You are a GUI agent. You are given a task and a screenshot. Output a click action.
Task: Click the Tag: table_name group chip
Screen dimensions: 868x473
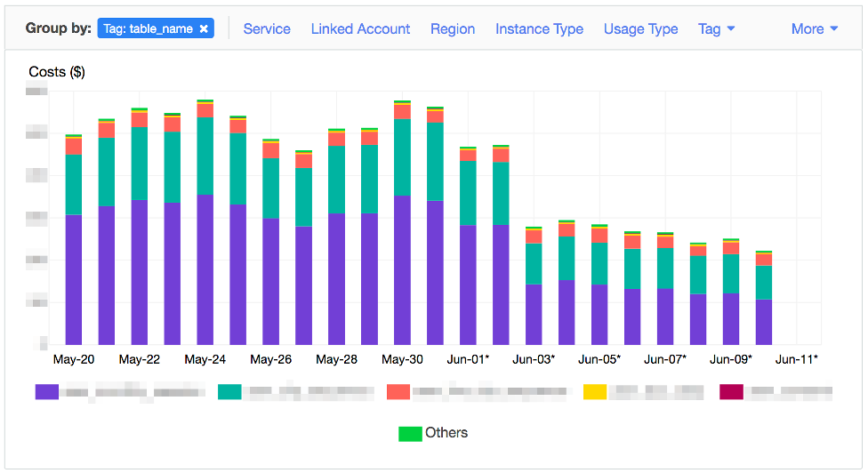click(148, 29)
